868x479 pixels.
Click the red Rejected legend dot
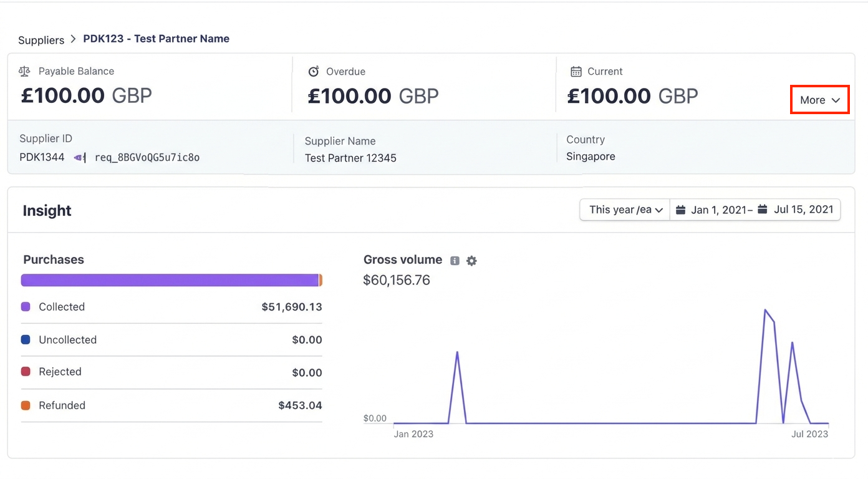tap(26, 372)
